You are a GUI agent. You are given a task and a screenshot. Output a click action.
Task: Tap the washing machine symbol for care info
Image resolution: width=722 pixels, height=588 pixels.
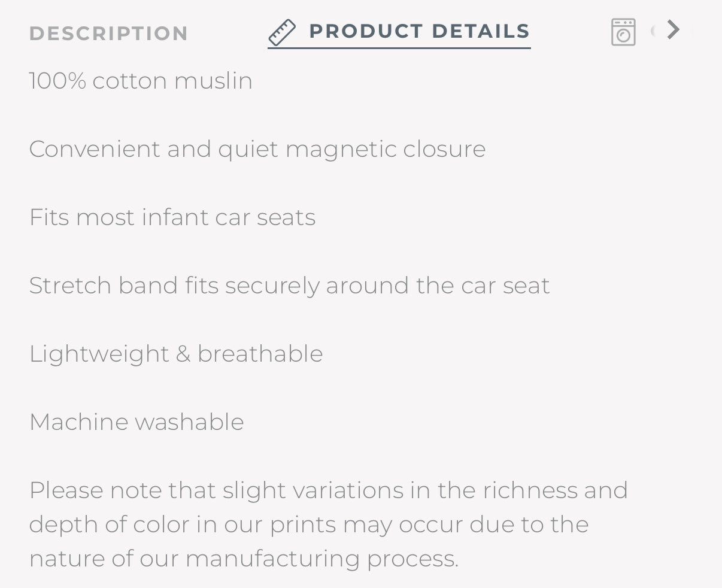[x=623, y=32]
